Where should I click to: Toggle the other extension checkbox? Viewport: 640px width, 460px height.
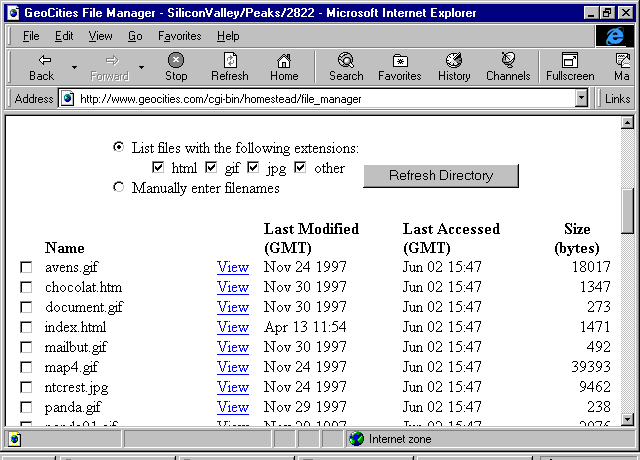(x=300, y=167)
